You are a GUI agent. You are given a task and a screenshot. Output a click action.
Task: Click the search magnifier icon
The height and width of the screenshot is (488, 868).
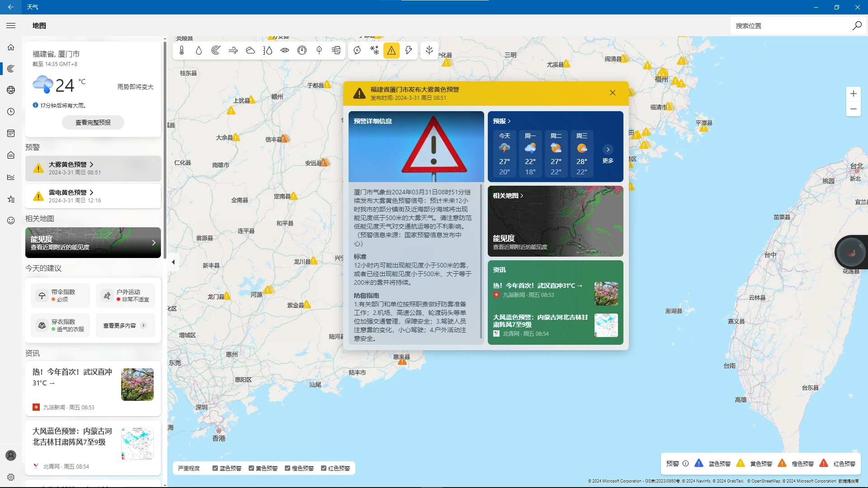click(857, 26)
